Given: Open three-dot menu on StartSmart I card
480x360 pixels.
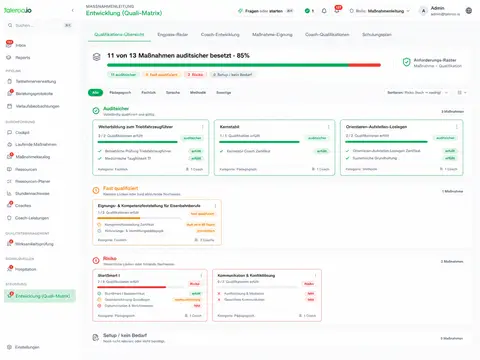Looking at the screenshot, I should 201,275.
